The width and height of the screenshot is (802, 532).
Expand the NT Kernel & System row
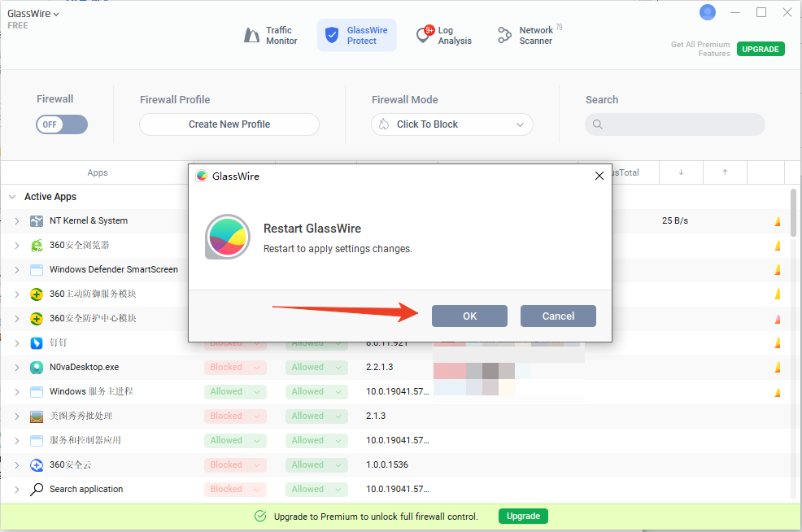point(17,221)
